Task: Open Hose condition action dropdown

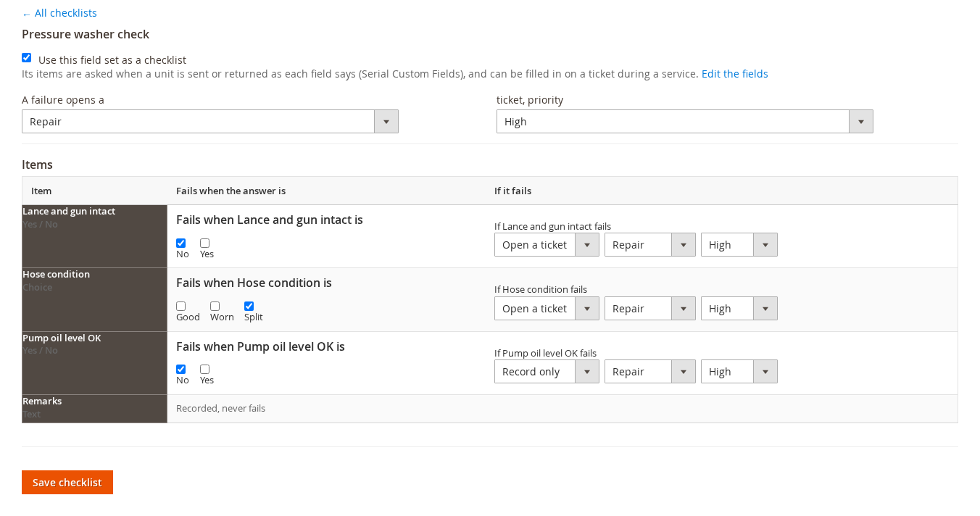Action: point(547,309)
